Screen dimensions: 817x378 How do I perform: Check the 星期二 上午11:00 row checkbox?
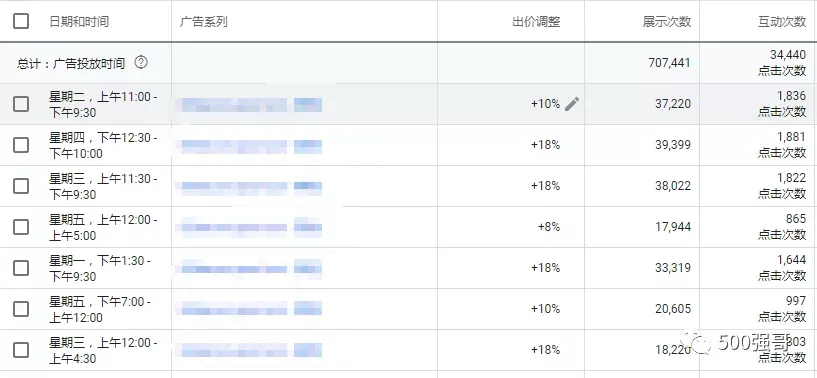pos(21,104)
